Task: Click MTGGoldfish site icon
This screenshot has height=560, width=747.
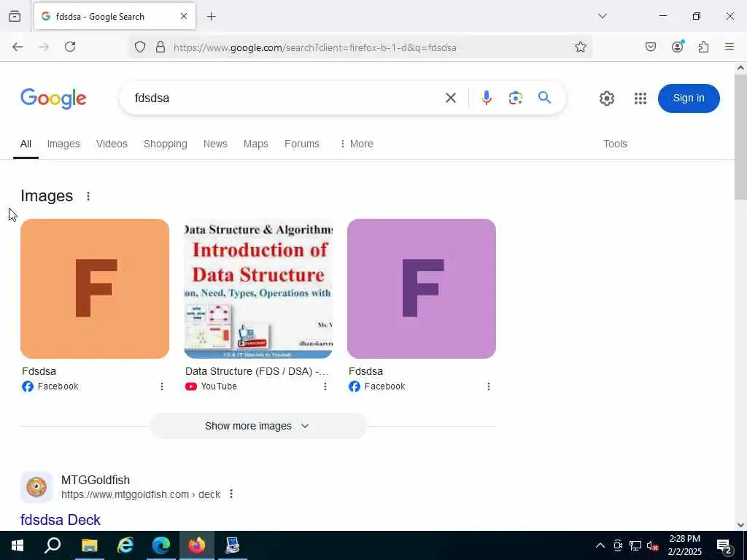Action: (x=36, y=487)
